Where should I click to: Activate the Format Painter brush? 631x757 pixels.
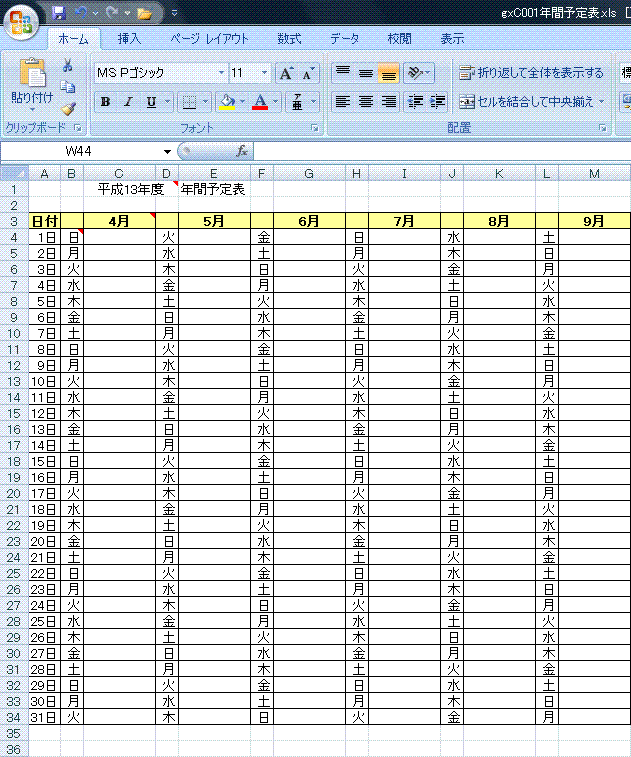68,109
